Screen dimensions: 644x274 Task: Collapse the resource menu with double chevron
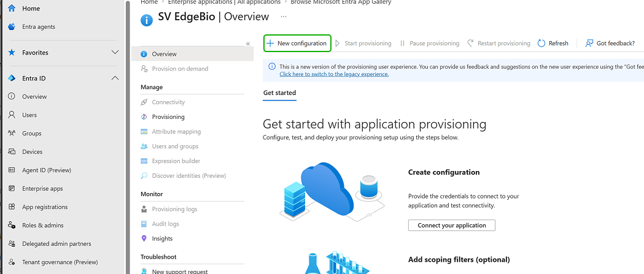[x=248, y=44]
